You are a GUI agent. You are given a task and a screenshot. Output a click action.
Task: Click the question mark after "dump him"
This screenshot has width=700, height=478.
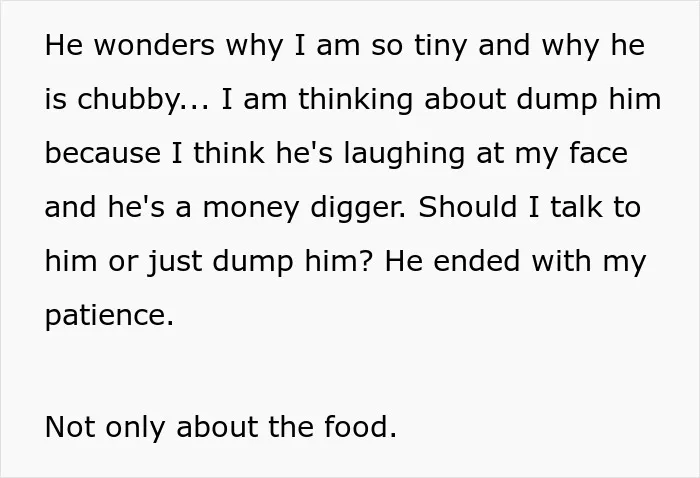366,262
